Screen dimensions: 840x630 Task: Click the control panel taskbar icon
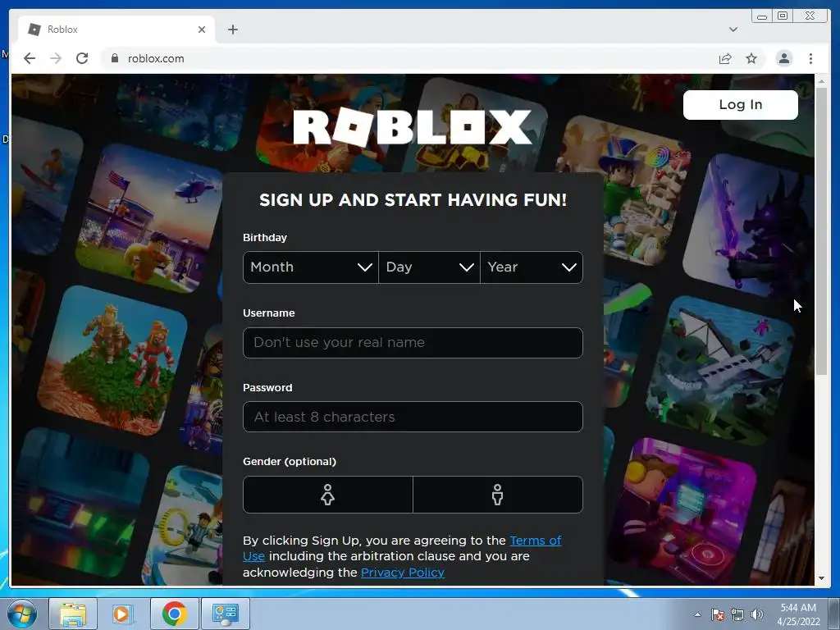tap(225, 614)
